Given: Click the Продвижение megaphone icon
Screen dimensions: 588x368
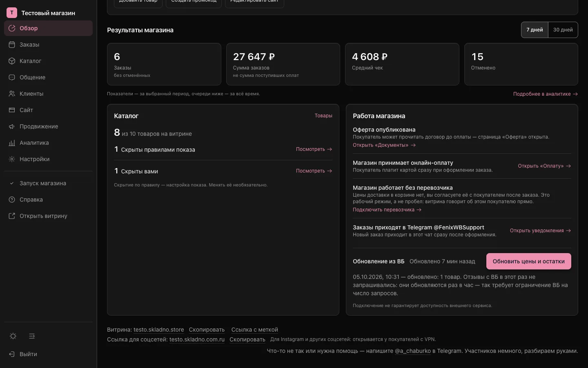Looking at the screenshot, I should click(x=12, y=126).
